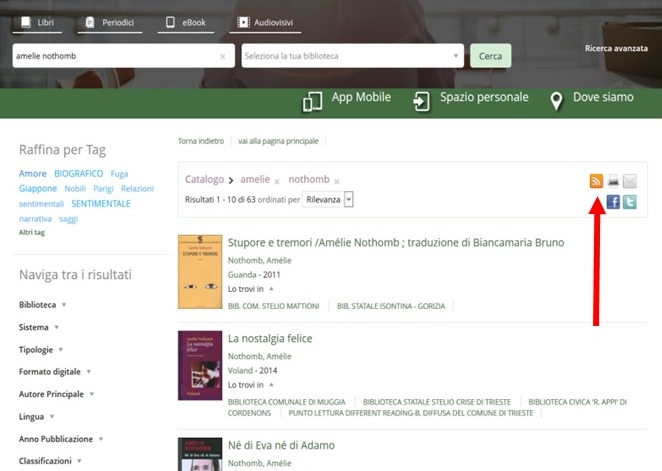
Task: Remove the 'nothomb' search term
Action: [x=337, y=182]
